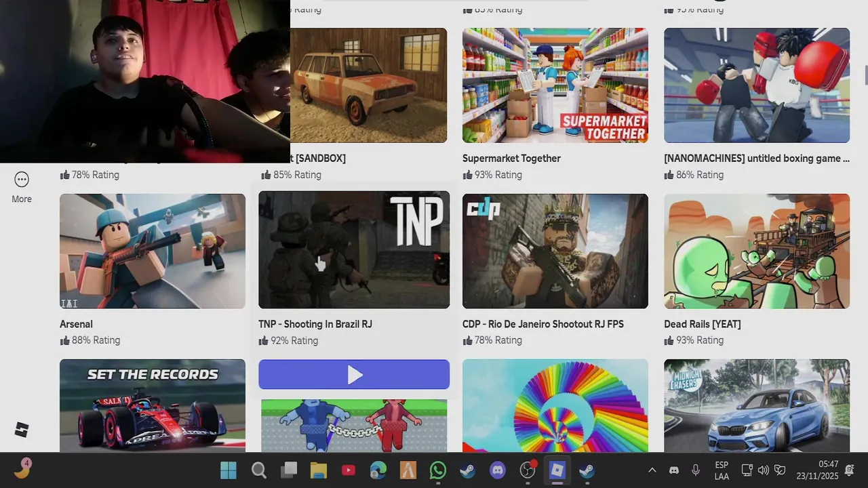
Task: Open Discord from the taskbar
Action: 498,470
